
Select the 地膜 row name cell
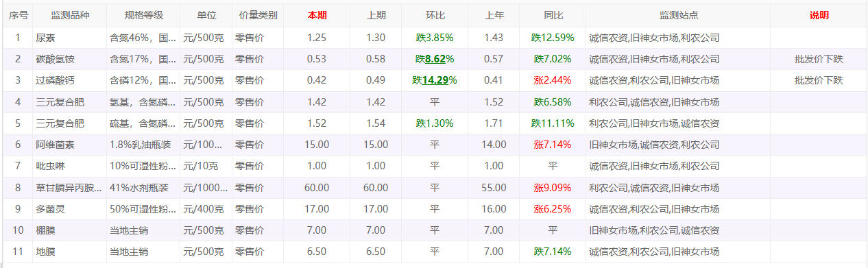[x=70, y=252]
